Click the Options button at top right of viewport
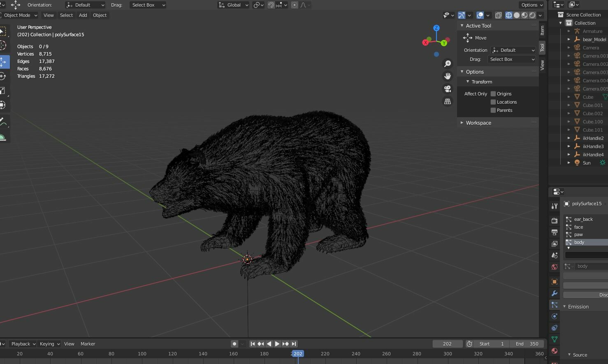Screen dimensions: 608x364 click(x=531, y=5)
